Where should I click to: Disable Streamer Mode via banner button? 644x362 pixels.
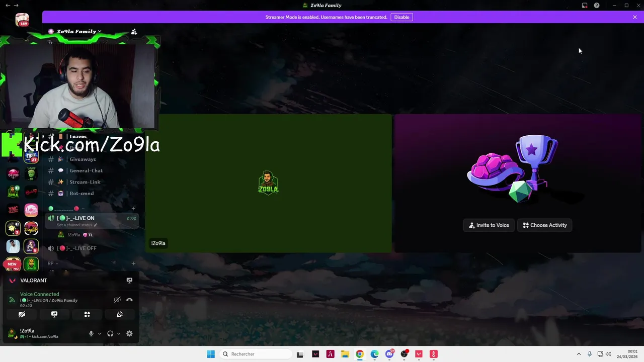point(401,17)
